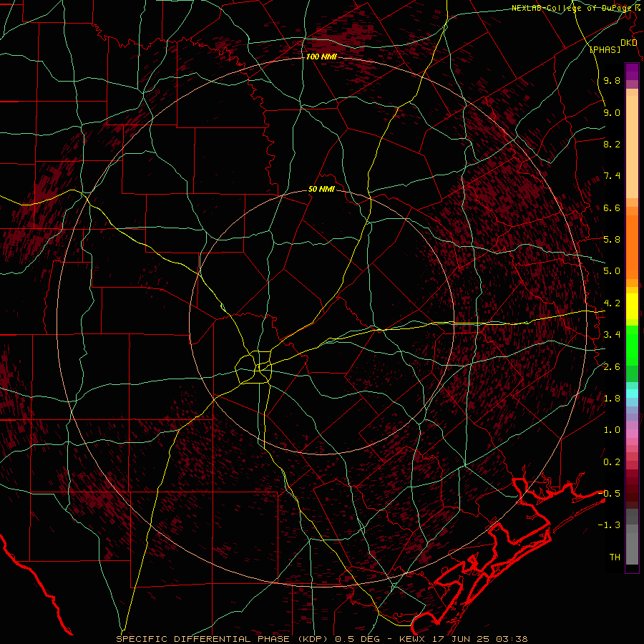This screenshot has height=644, width=644.
Task: Select the 3.4 scale value
Action: 612,335
